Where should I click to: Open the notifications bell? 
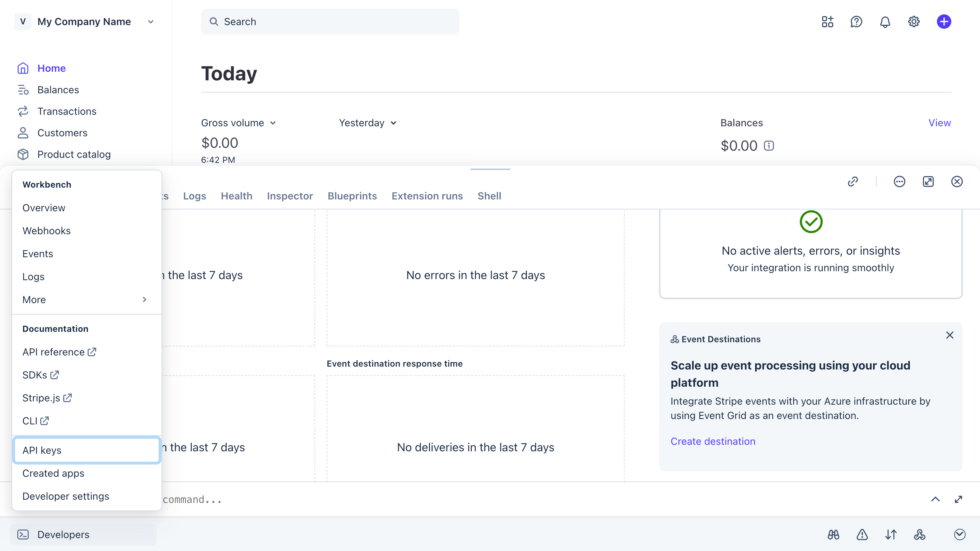coord(885,22)
